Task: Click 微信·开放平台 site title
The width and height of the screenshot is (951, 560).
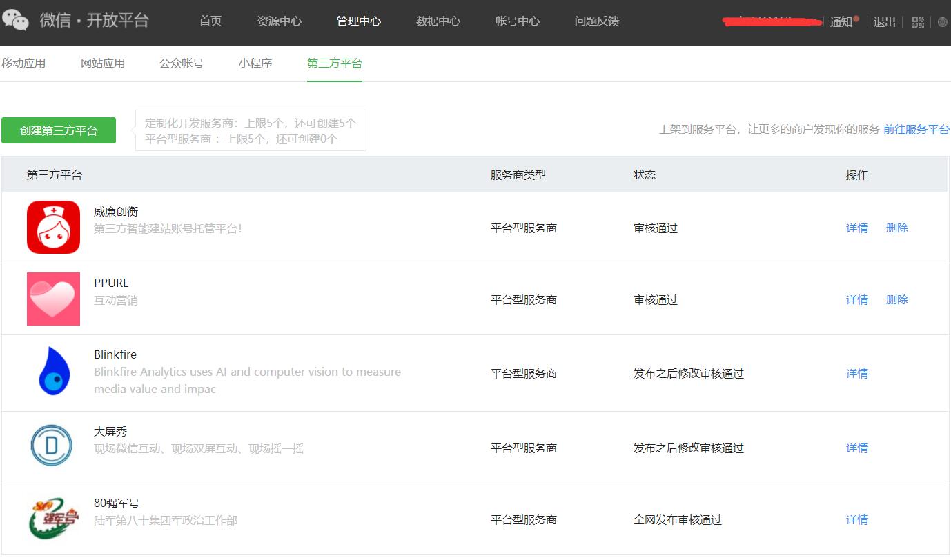Action: 95,20
